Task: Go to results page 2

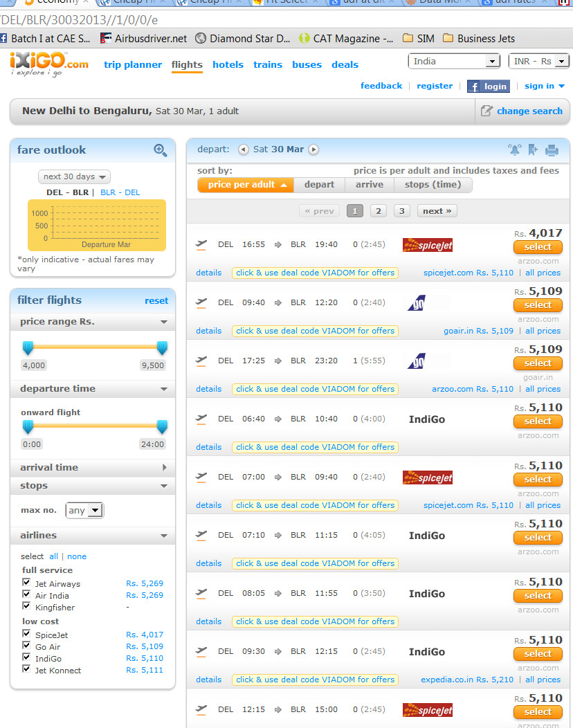Action: 379,211
